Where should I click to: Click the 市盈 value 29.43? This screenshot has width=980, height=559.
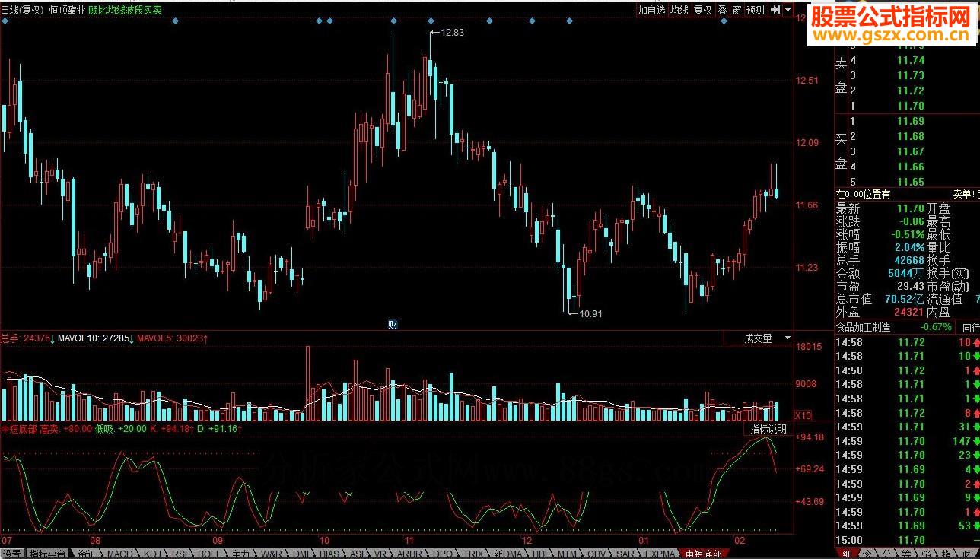point(910,286)
